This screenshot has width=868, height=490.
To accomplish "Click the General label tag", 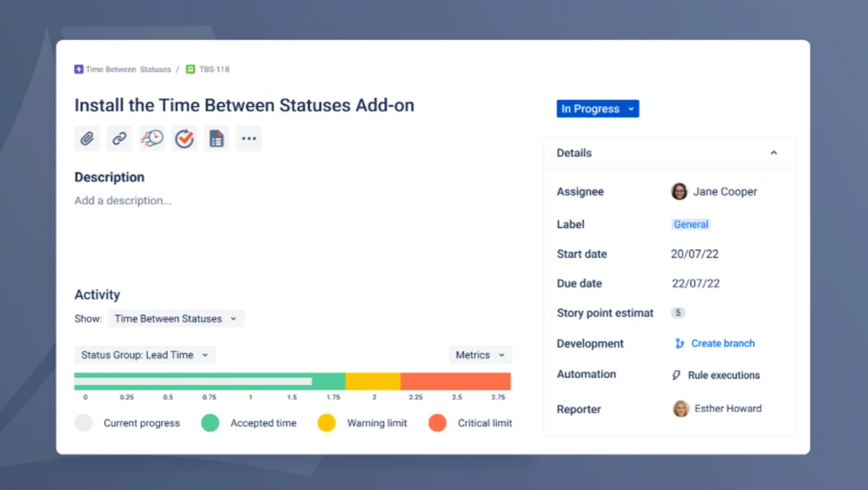I will (691, 224).
